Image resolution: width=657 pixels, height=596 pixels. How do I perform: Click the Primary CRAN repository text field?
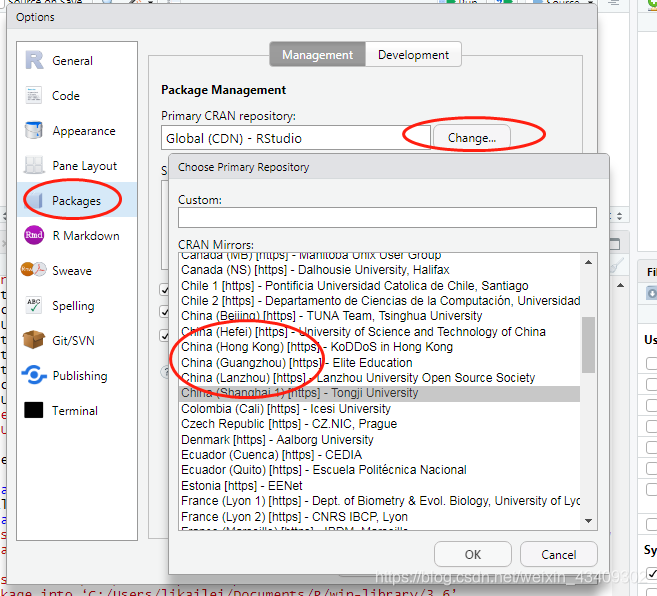tap(295, 137)
